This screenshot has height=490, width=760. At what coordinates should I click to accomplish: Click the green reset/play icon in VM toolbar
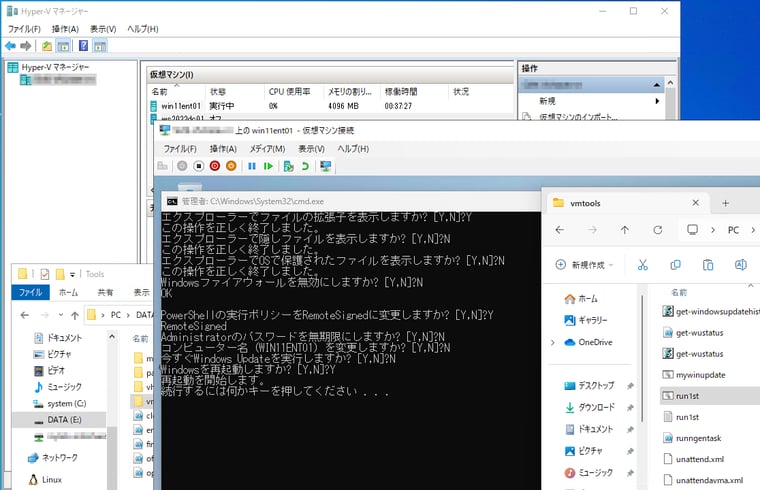point(268,166)
